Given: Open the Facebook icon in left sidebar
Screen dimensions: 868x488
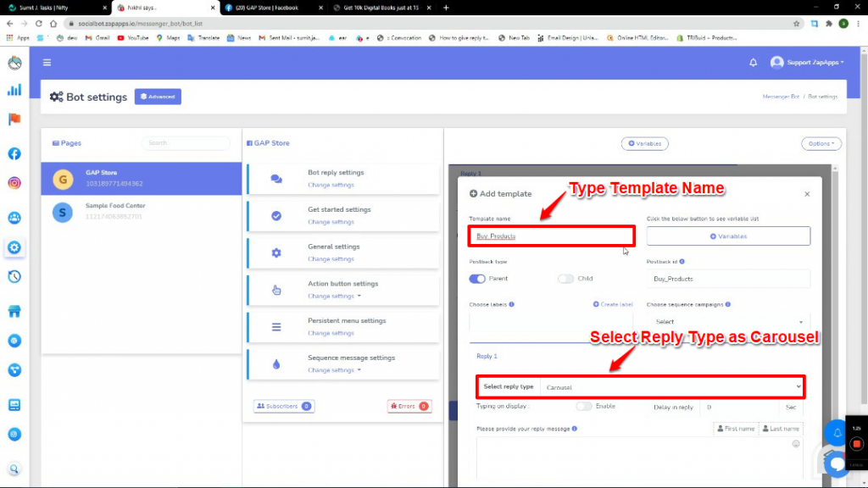Looking at the screenshot, I should (x=14, y=153).
